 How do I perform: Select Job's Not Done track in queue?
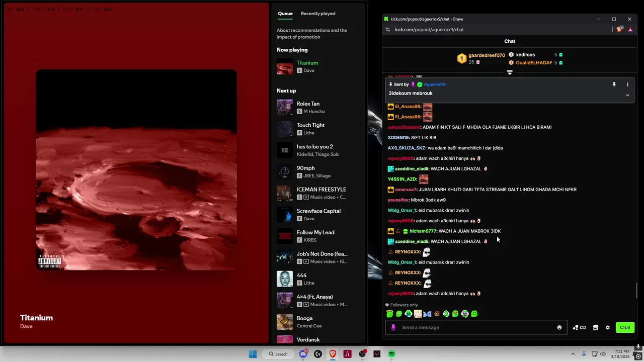[319, 257]
